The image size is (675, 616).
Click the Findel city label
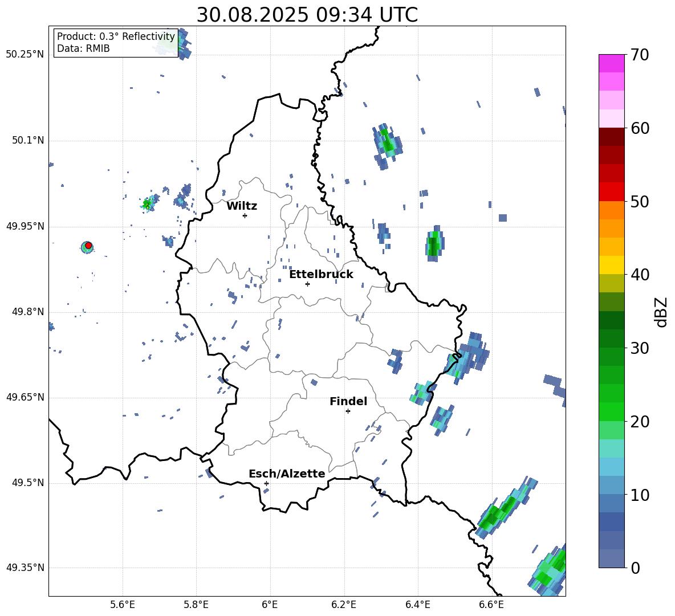(348, 401)
